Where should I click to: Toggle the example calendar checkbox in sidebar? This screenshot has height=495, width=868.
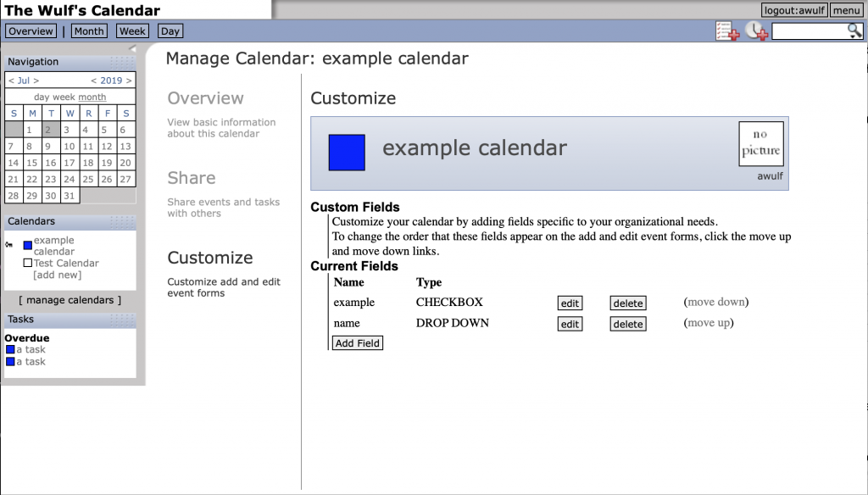point(28,245)
